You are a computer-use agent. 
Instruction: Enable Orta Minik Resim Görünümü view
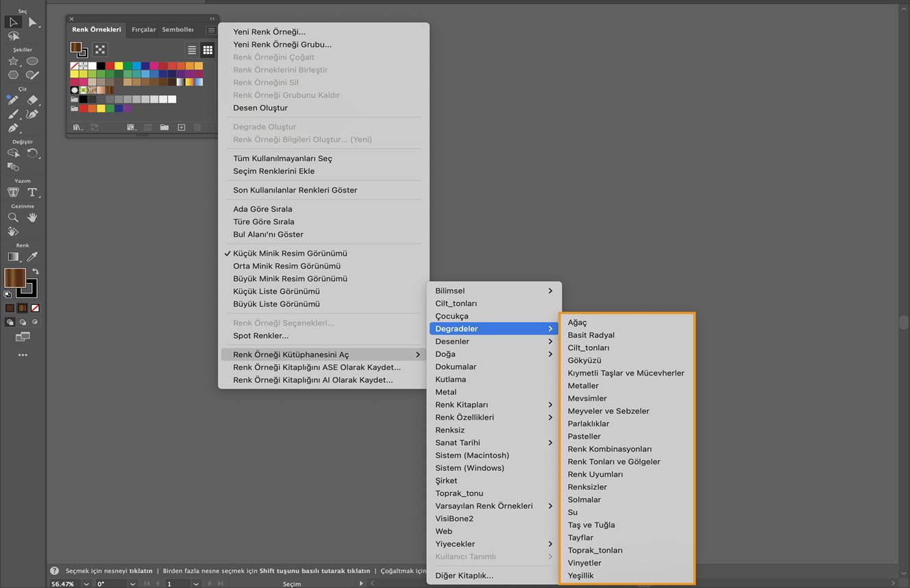(286, 266)
